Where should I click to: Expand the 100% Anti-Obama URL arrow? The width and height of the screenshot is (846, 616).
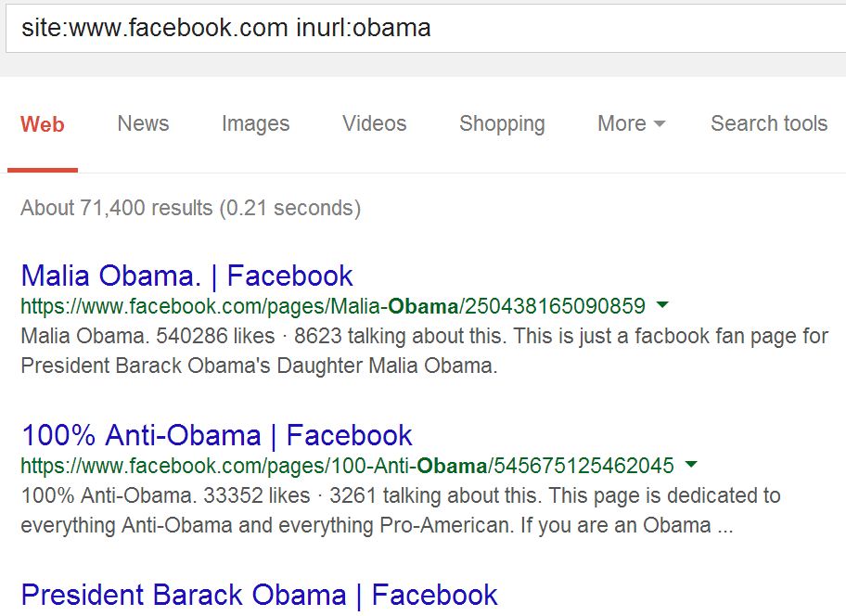pyautogui.click(x=691, y=464)
